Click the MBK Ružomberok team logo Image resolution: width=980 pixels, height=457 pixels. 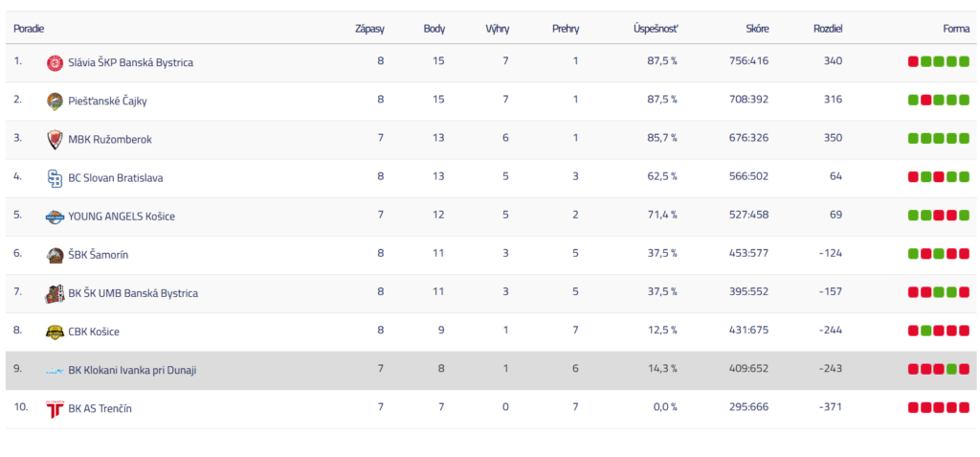55,140
